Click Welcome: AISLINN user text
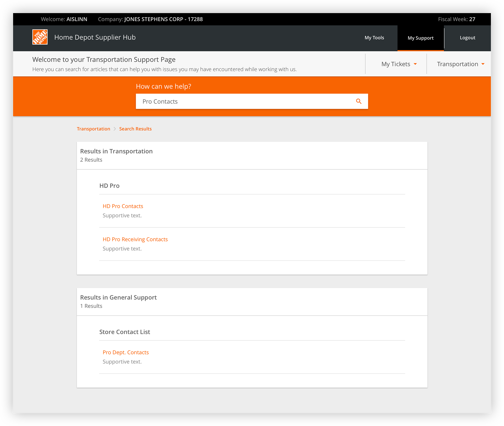The image size is (504, 426). pos(64,19)
